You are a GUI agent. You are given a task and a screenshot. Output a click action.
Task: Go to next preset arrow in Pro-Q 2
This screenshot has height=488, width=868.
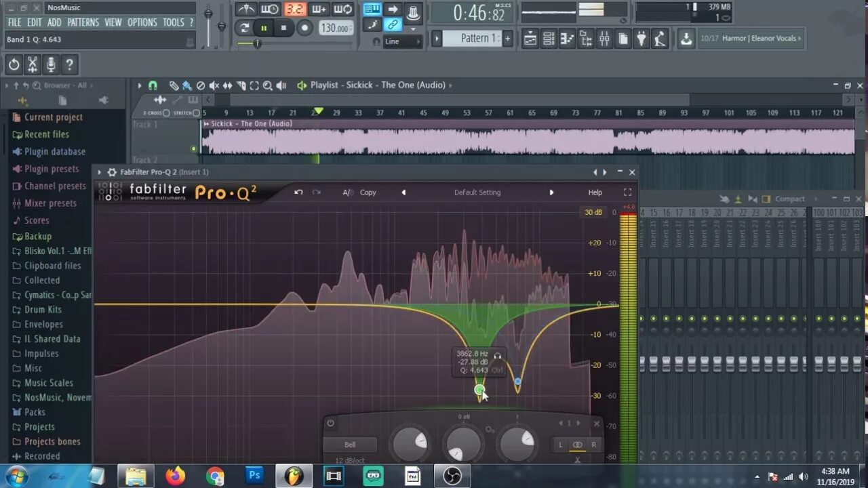551,192
